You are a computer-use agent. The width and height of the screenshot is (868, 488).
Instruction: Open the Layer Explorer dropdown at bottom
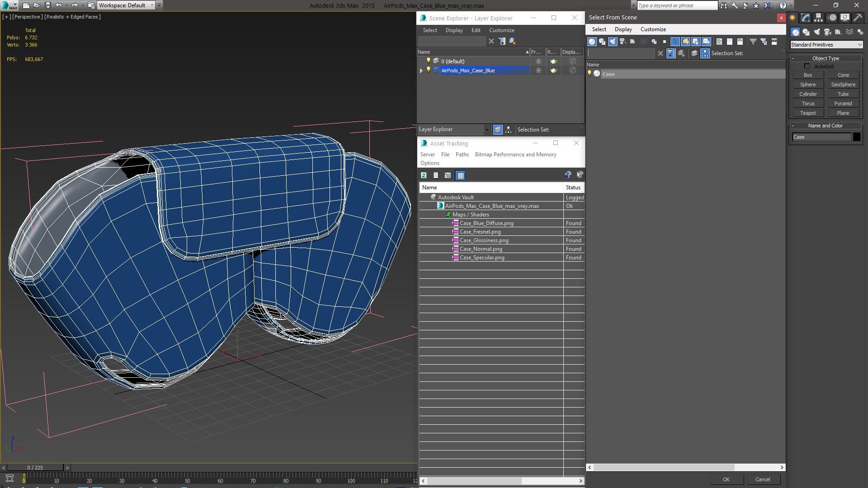click(x=454, y=130)
